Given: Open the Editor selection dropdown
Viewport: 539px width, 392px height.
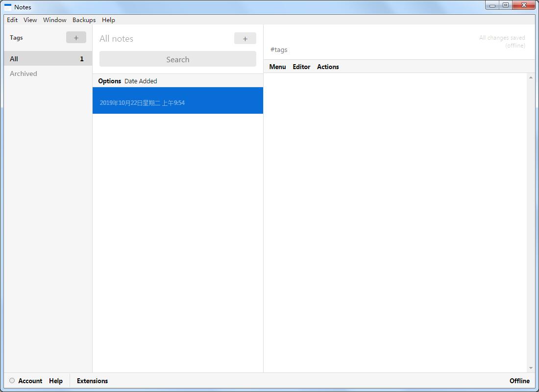Looking at the screenshot, I should [301, 67].
